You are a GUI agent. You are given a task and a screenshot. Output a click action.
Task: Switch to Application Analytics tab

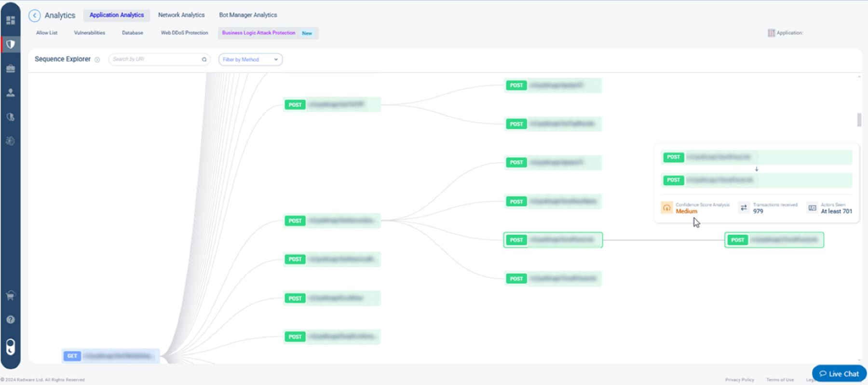[x=117, y=15]
